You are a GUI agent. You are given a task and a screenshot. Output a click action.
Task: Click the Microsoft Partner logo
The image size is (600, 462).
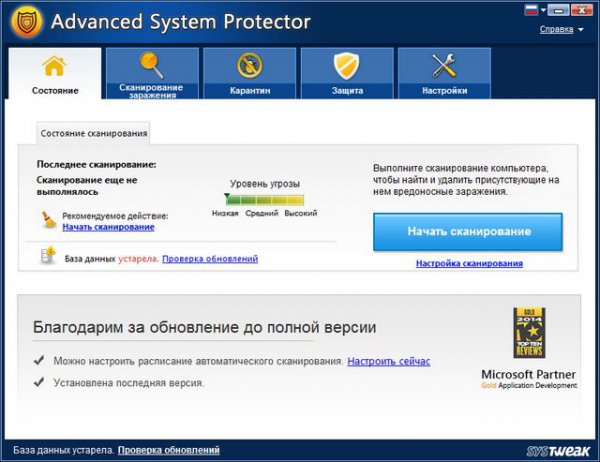(529, 379)
